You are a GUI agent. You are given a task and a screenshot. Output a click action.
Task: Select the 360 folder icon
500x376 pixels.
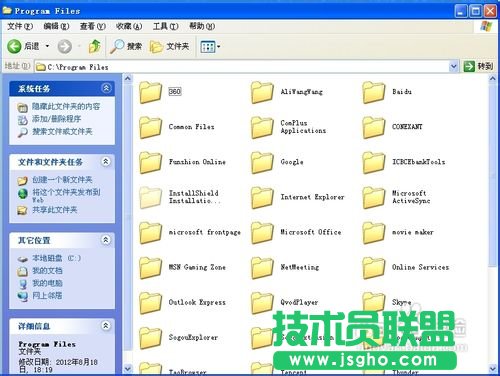(x=150, y=92)
